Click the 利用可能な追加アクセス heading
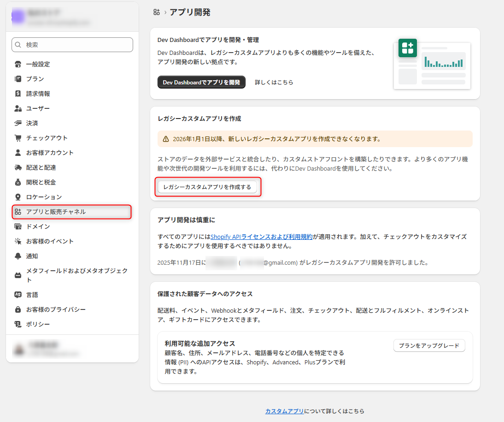The image size is (504, 422). click(200, 344)
